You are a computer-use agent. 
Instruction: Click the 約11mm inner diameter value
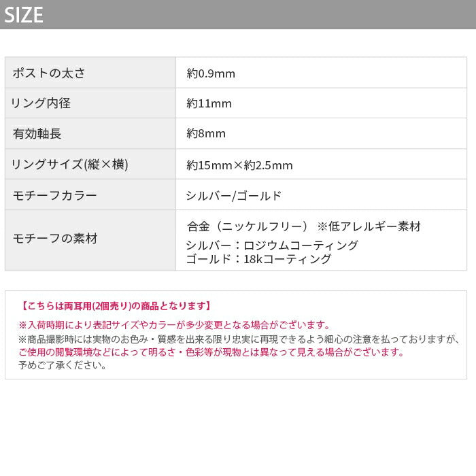(x=209, y=103)
